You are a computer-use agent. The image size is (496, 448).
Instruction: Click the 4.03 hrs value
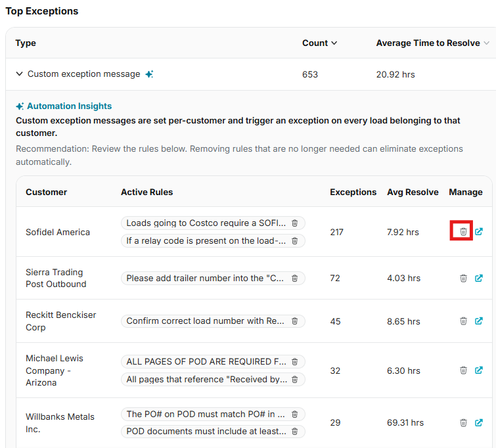(403, 278)
